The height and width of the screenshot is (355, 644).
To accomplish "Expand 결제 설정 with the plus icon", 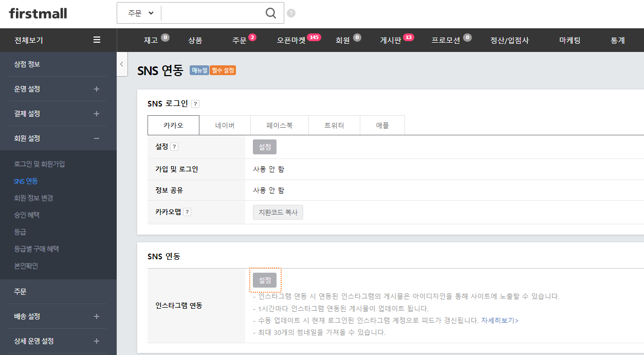I will tap(97, 114).
